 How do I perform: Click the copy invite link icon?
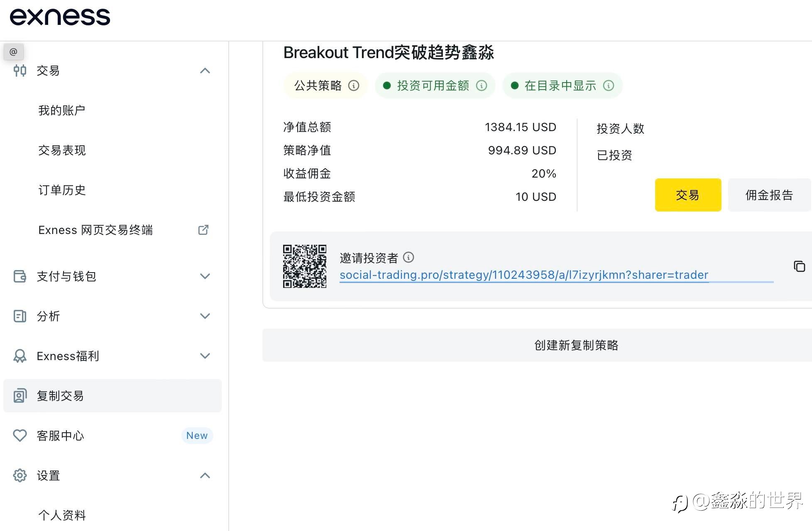799,266
